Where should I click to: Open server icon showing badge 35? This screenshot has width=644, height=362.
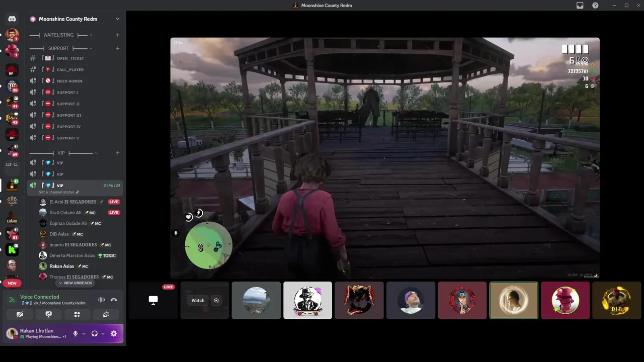tap(12, 86)
